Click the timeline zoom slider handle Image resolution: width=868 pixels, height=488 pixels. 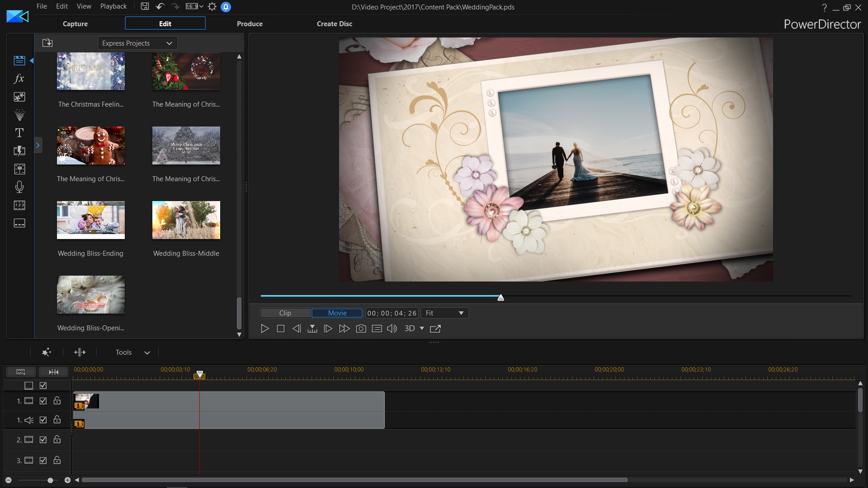pyautogui.click(x=50, y=480)
